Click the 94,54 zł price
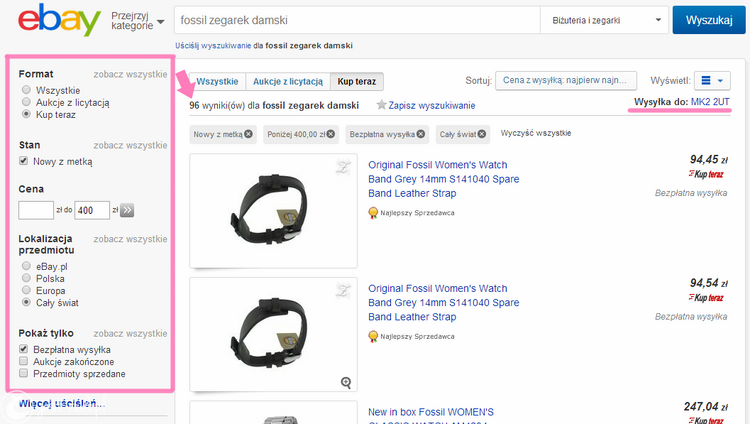Image resolution: width=750 pixels, height=424 pixels. [708, 283]
